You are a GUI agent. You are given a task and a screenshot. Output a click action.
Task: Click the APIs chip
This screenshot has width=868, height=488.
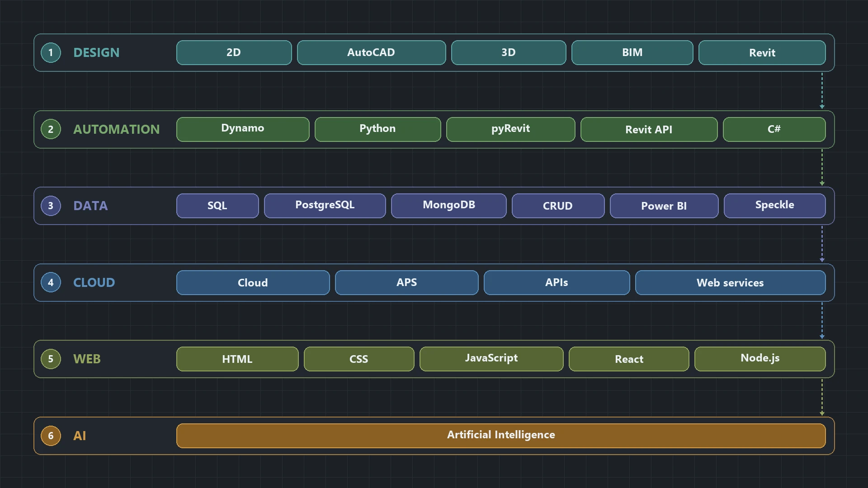coord(557,282)
